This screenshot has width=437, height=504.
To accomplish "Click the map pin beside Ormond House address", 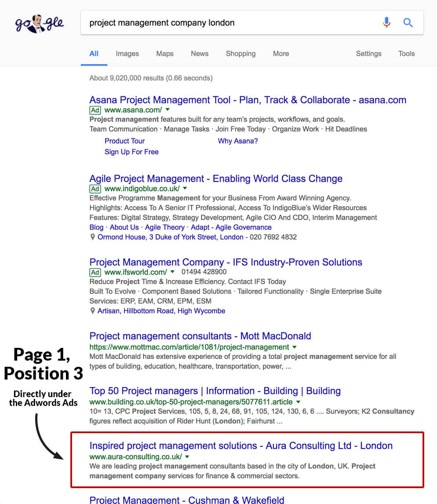I will point(92,237).
